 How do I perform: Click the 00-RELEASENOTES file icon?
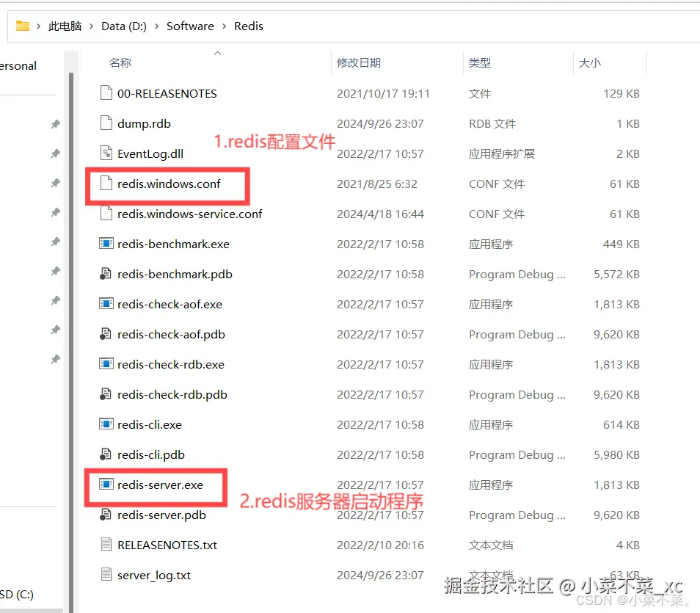pyautogui.click(x=106, y=93)
